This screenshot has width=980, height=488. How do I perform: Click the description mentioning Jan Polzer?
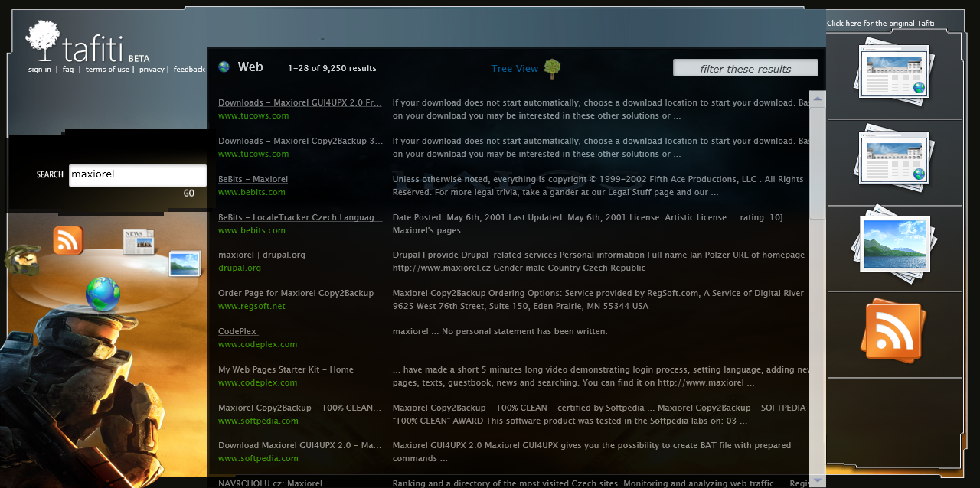pyautogui.click(x=599, y=262)
